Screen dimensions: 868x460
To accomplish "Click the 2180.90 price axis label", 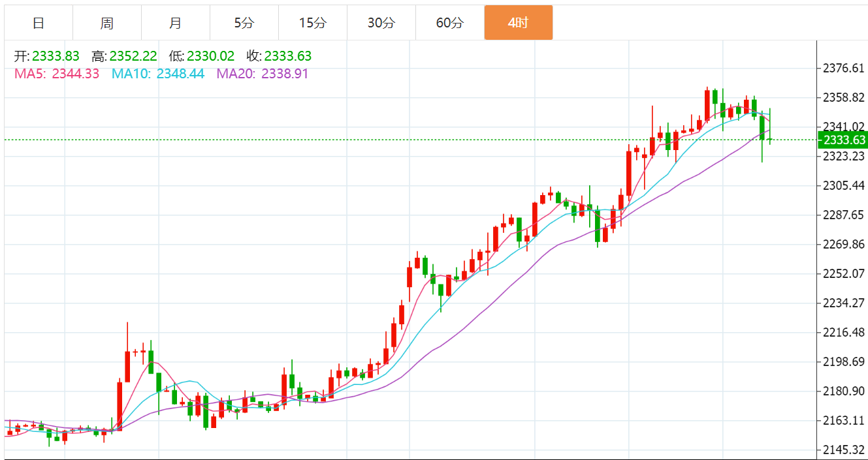I will point(844,391).
